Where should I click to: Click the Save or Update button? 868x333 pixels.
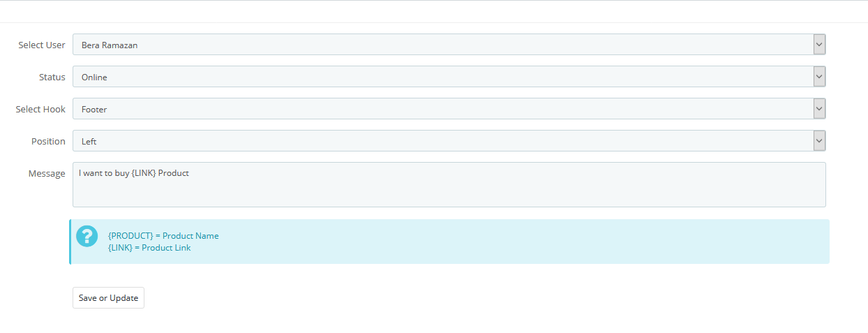108,297
